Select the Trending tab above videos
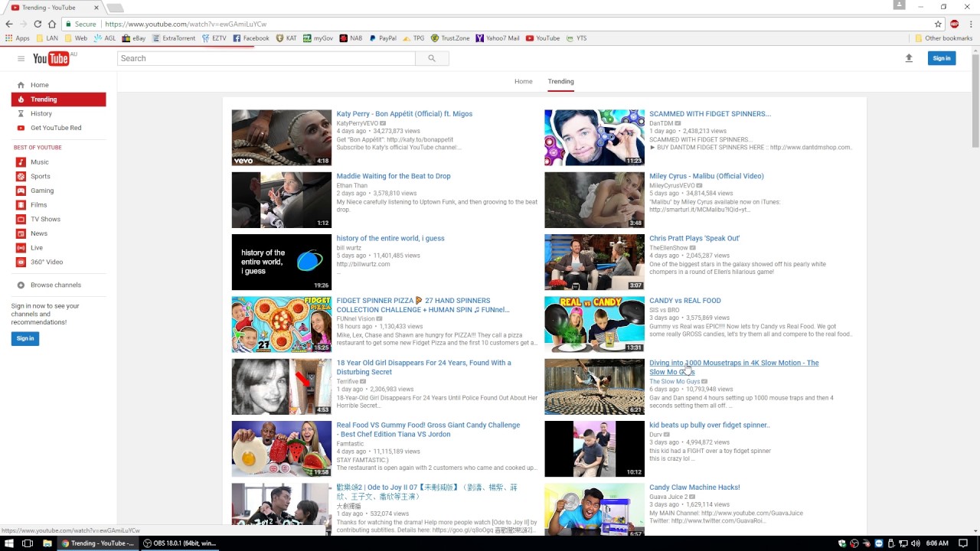980x551 pixels. point(560,81)
